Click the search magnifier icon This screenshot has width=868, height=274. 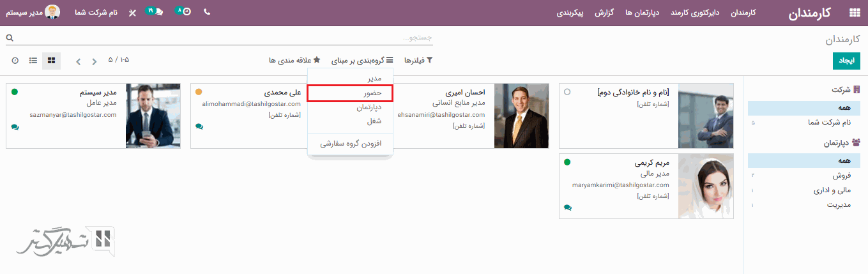10,38
